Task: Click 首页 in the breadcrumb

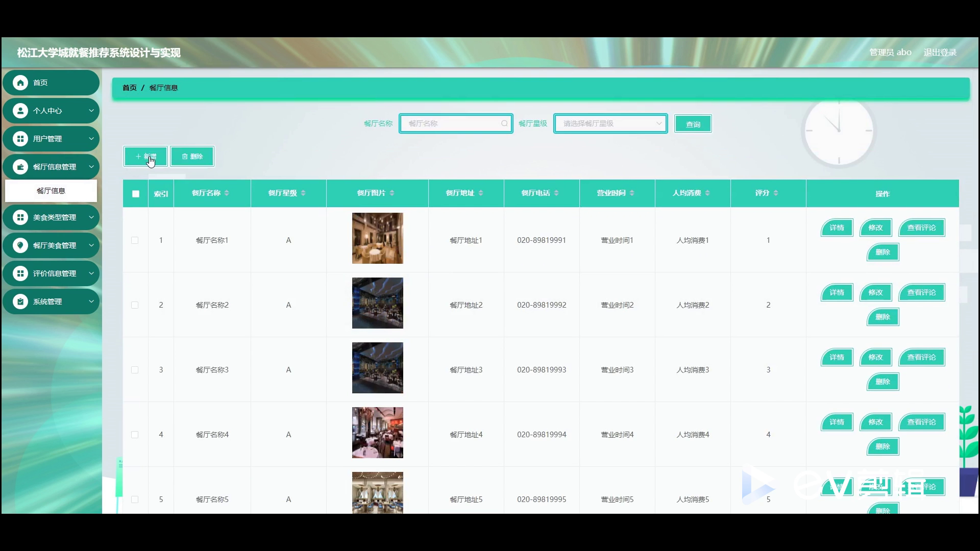Action: (x=130, y=88)
